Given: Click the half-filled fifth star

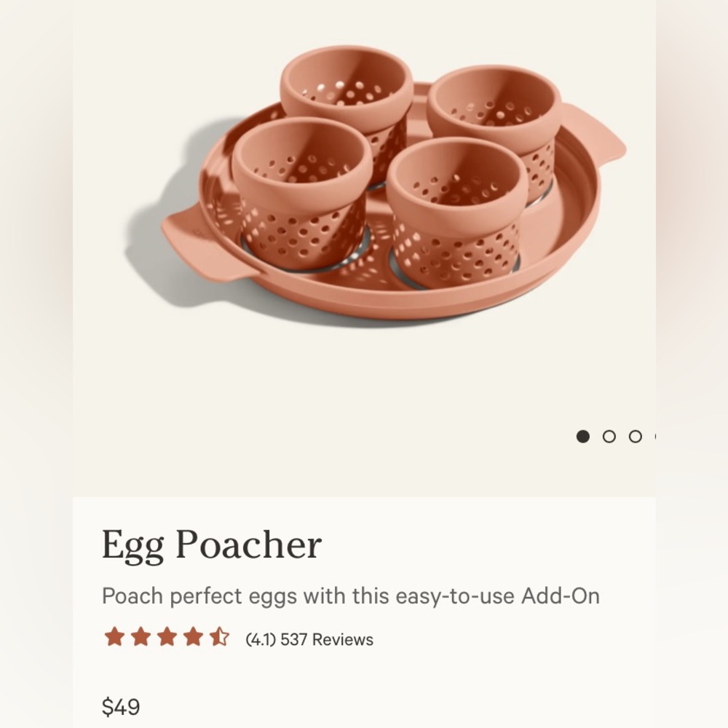Looking at the screenshot, I should point(218,638).
